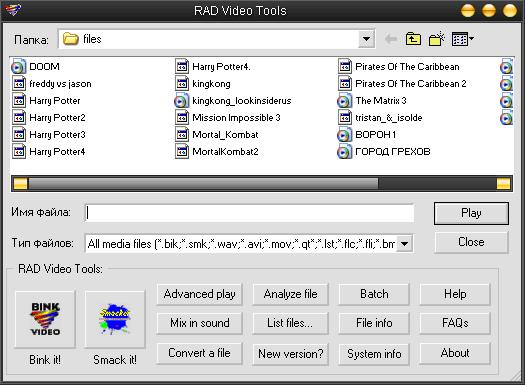The width and height of the screenshot is (525, 385).
Task: Select the kingkong_lookinsiderus file icon
Action: coord(181,101)
